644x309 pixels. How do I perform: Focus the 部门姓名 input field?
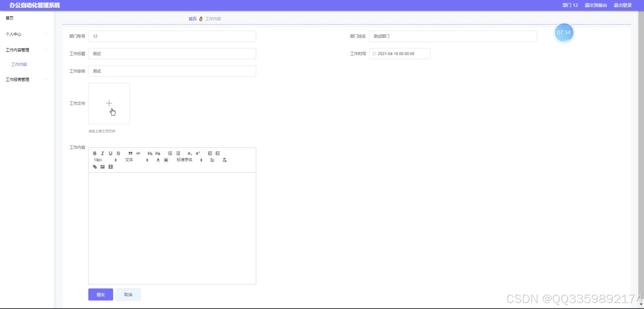pyautogui.click(x=453, y=36)
